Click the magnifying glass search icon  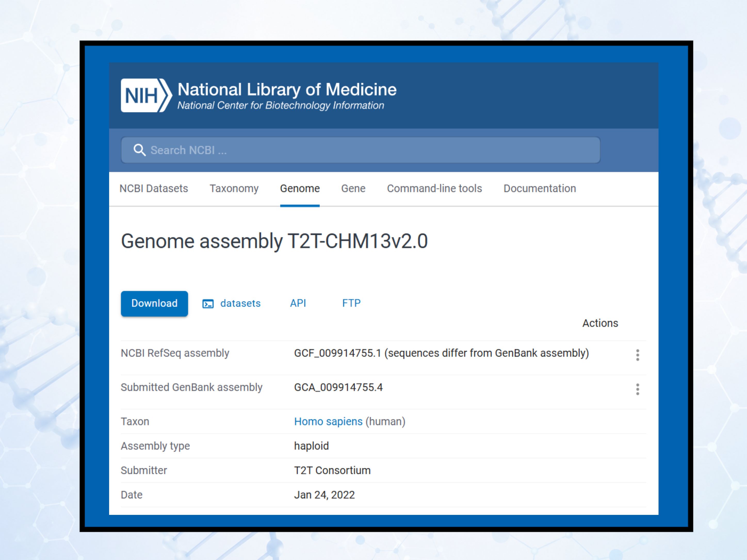pos(140,150)
